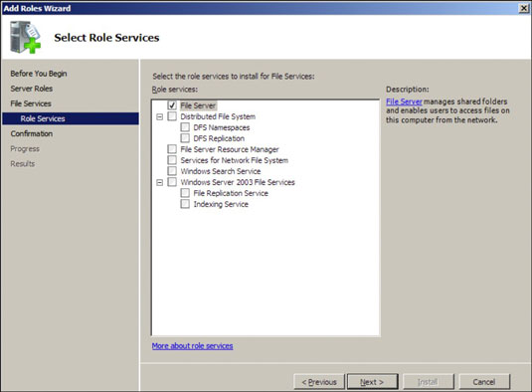Open the File Server description link
This screenshot has width=532, height=392.
click(x=404, y=101)
